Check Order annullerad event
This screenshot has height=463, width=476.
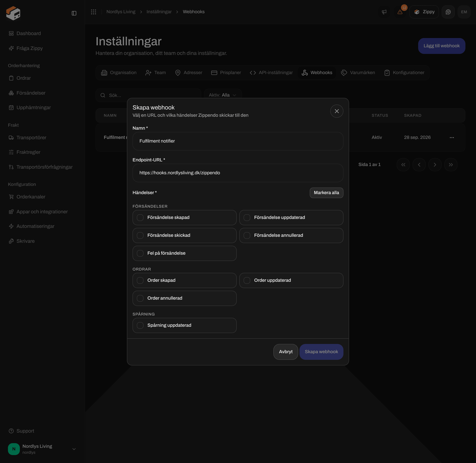tap(184, 298)
